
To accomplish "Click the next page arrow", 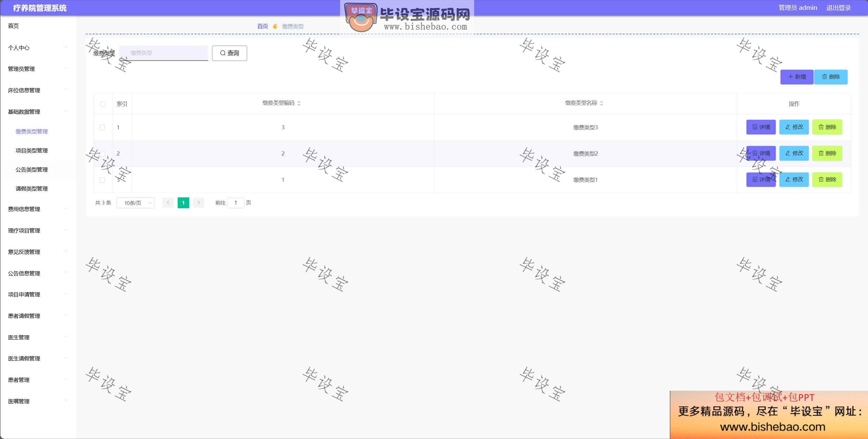I will (x=198, y=203).
